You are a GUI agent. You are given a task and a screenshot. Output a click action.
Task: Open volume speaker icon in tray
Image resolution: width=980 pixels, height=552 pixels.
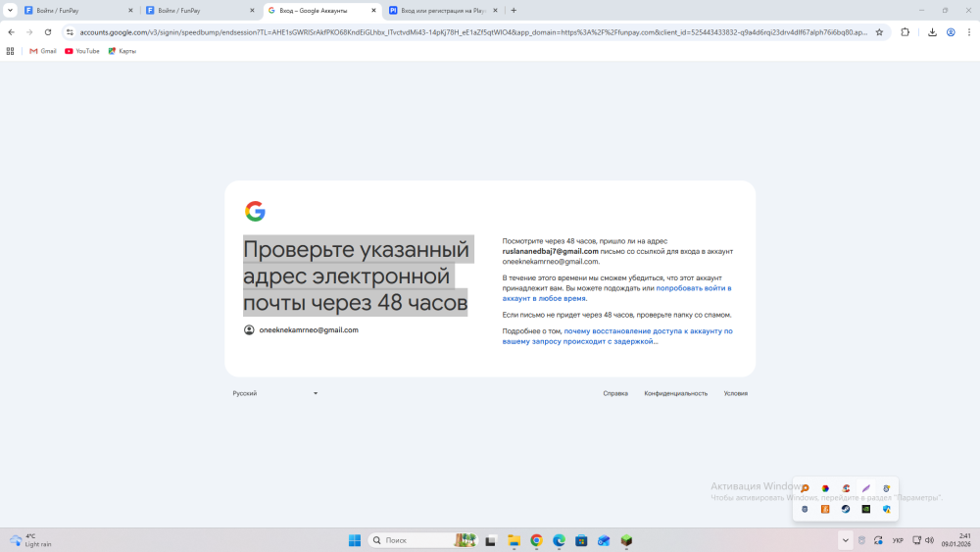point(929,540)
